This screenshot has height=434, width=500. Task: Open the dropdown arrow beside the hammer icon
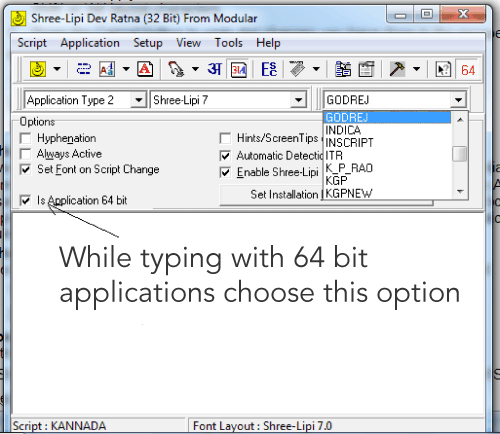click(416, 69)
